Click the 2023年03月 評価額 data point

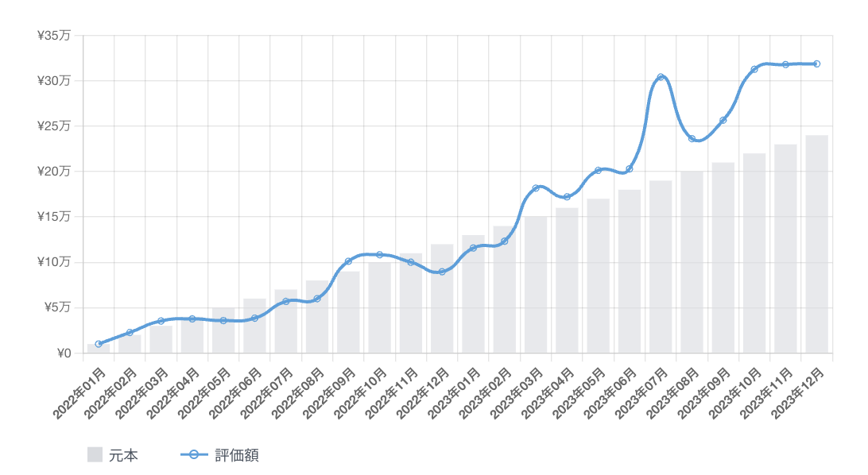pos(536,188)
